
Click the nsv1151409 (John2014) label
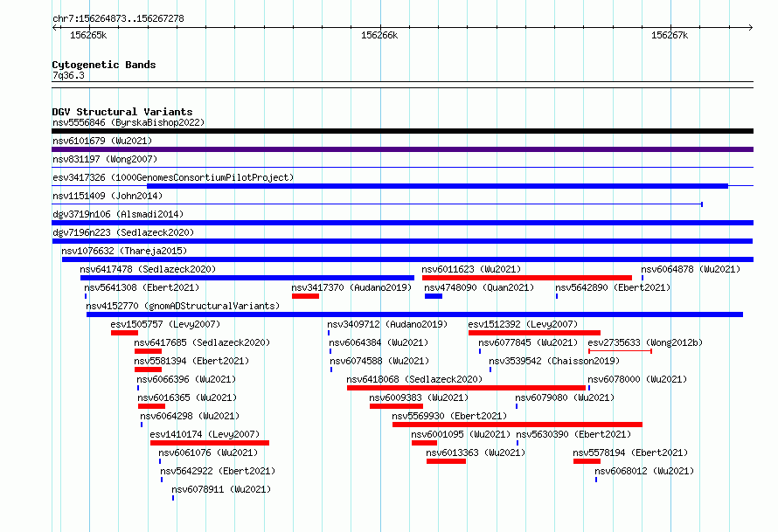[x=108, y=196]
